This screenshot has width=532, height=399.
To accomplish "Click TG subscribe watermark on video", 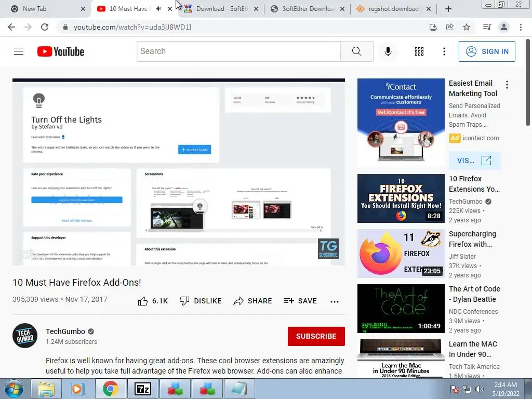I will click(x=328, y=249).
